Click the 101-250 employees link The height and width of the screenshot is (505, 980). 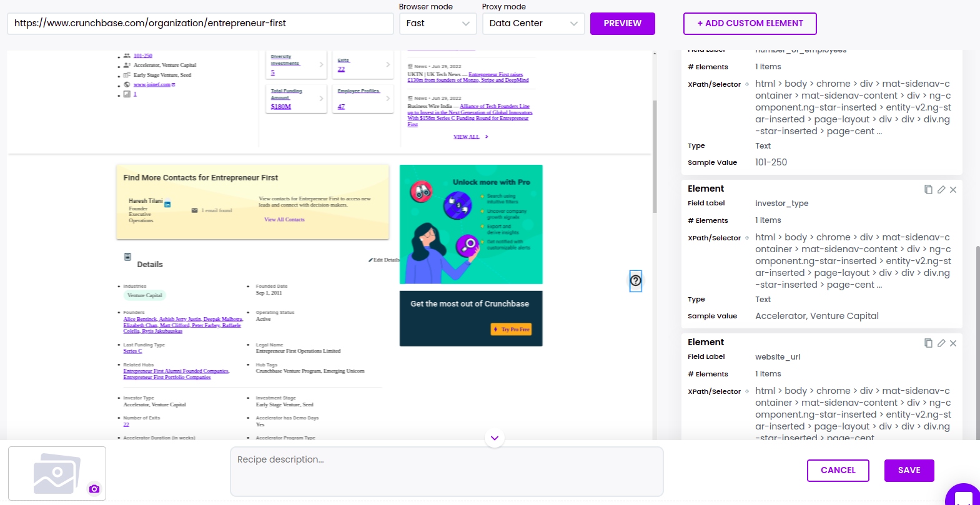(x=143, y=56)
